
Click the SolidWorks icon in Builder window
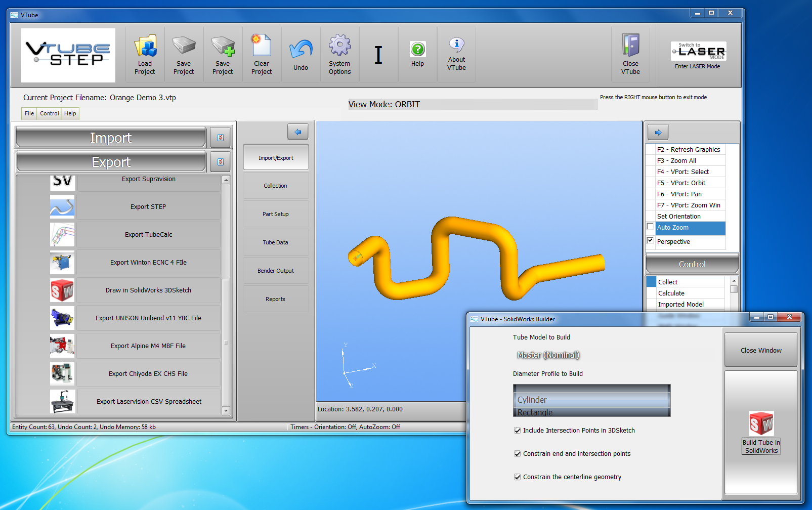(x=761, y=423)
